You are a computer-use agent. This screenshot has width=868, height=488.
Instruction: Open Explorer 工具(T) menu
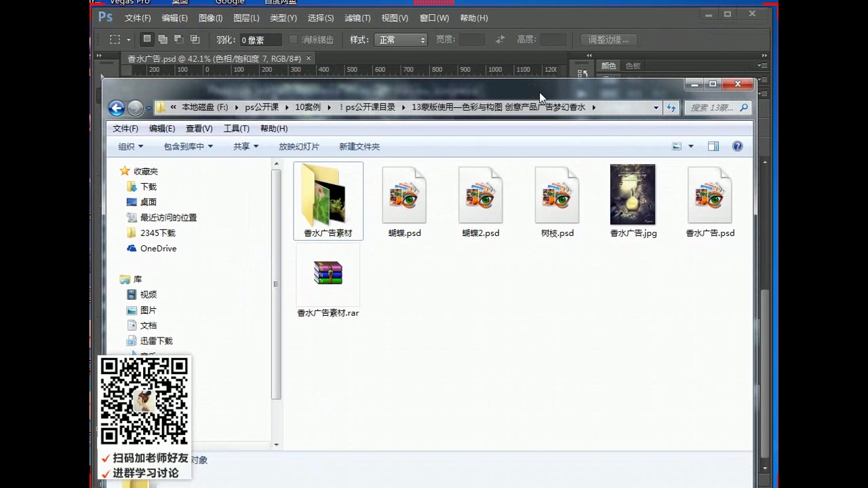coord(237,129)
